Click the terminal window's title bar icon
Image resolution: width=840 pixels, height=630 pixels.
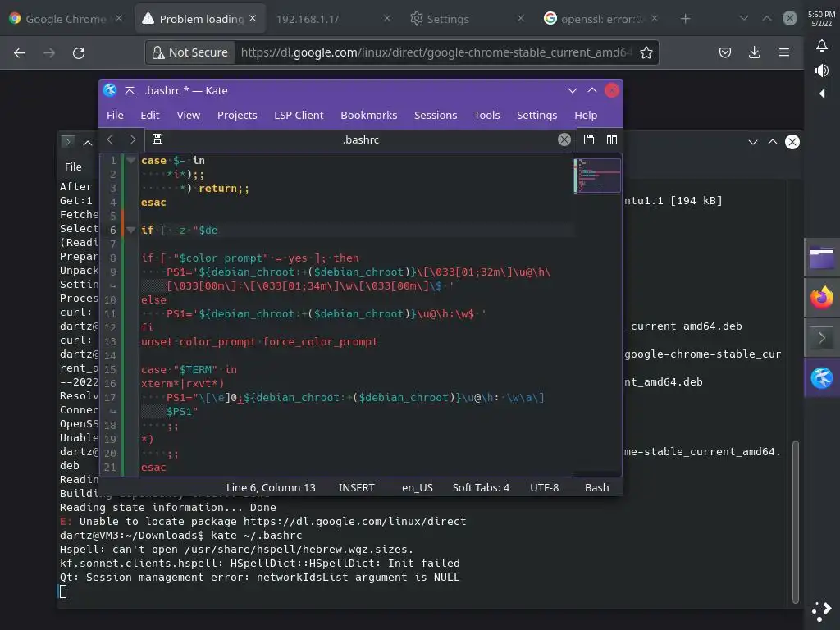67,141
